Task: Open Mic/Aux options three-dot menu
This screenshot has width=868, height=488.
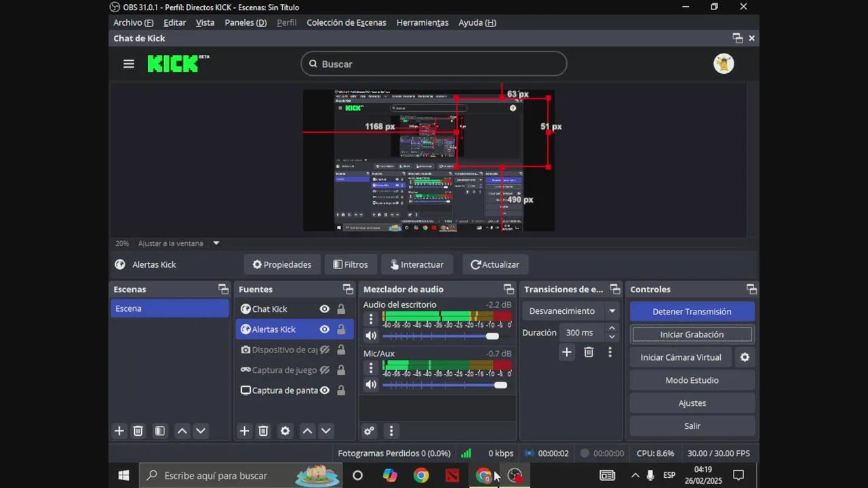Action: (371, 368)
